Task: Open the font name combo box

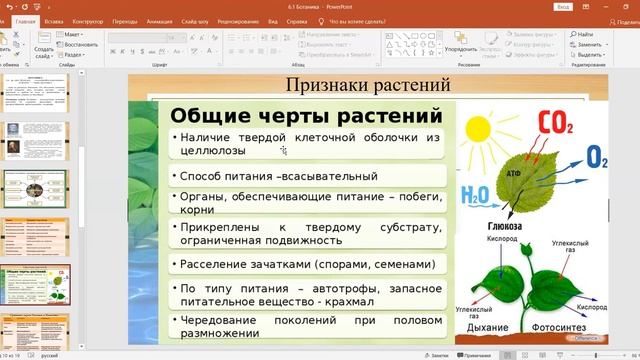Action: [137, 38]
